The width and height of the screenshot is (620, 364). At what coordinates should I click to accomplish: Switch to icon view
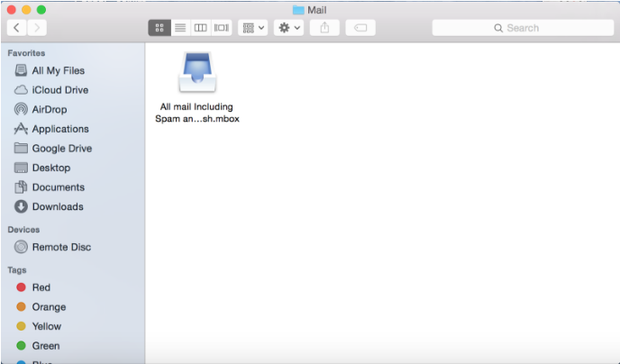(x=160, y=28)
